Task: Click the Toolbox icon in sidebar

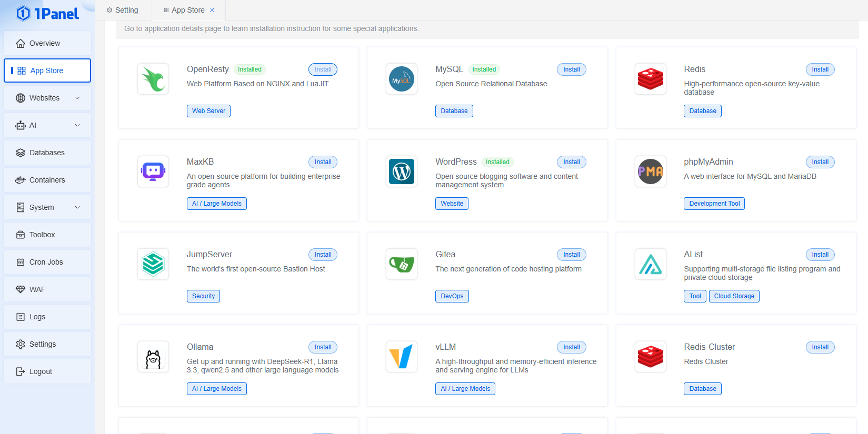Action: tap(21, 235)
